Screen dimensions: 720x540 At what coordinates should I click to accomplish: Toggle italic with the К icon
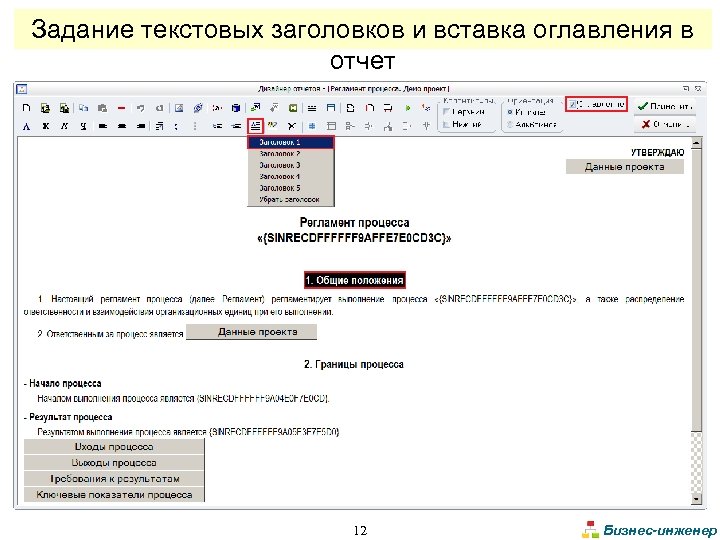coord(64,126)
